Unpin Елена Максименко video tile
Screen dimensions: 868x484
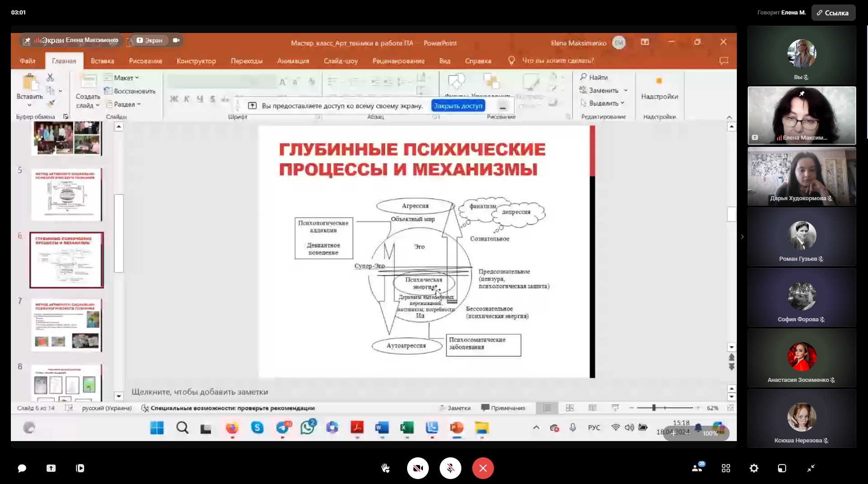pyautogui.click(x=802, y=94)
